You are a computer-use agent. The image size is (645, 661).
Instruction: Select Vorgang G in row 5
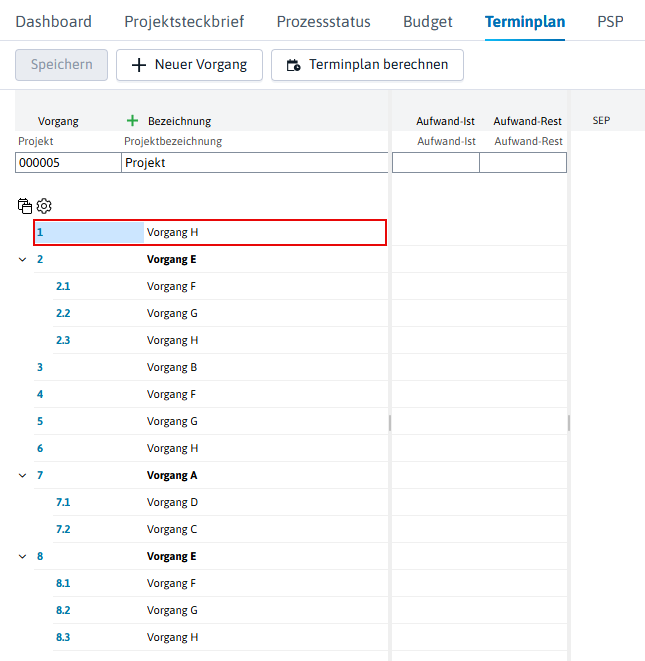click(x=172, y=421)
